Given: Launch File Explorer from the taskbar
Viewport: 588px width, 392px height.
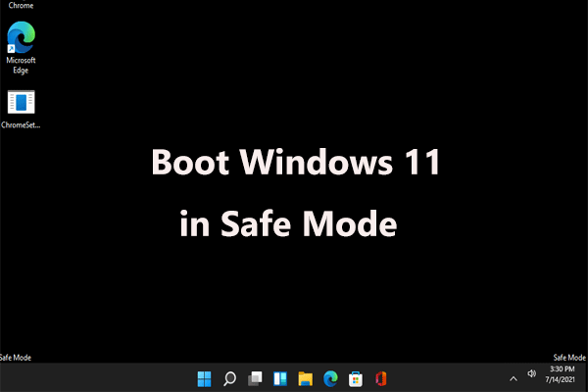Looking at the screenshot, I should (x=305, y=379).
